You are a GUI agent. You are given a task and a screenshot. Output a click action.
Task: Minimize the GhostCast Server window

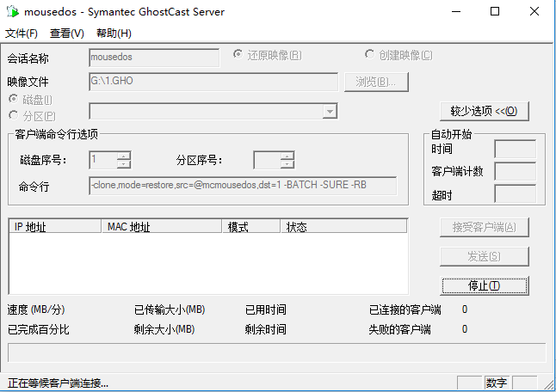pos(456,11)
